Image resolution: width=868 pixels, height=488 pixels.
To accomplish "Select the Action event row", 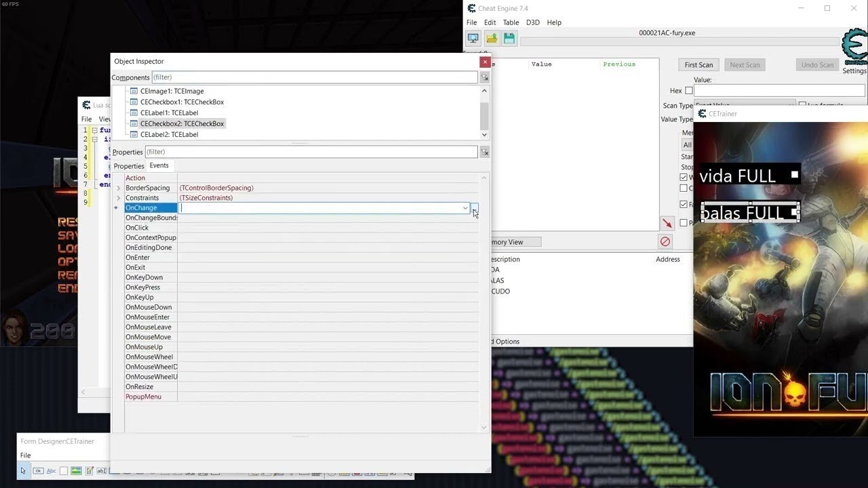I will [302, 178].
